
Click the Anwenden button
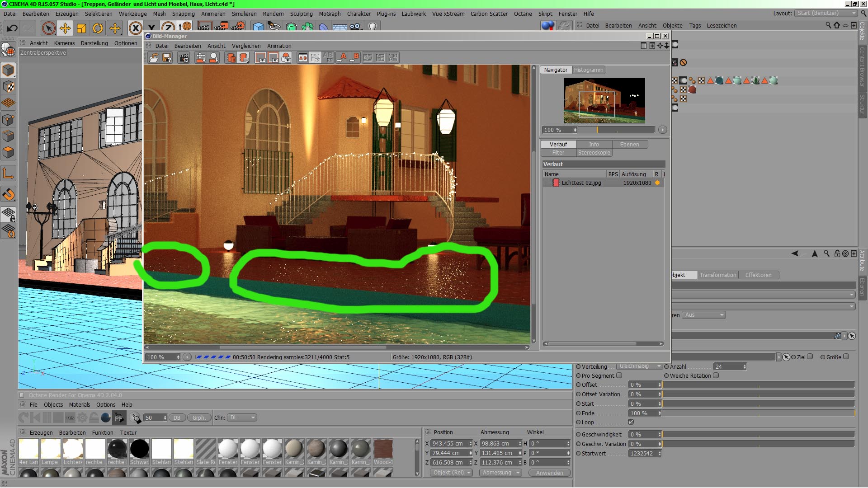tap(549, 473)
